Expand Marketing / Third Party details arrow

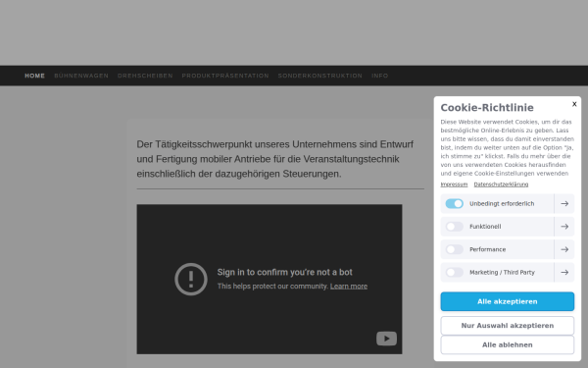tap(564, 272)
